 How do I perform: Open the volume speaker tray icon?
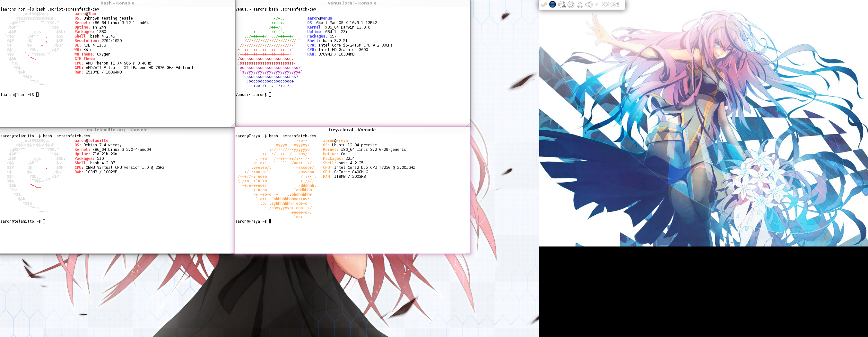(x=589, y=4)
